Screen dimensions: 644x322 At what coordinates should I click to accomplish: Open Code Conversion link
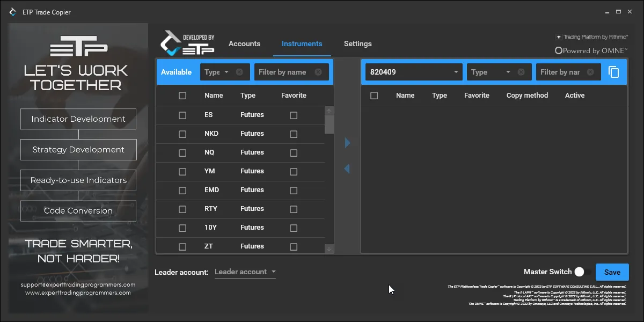tap(78, 211)
